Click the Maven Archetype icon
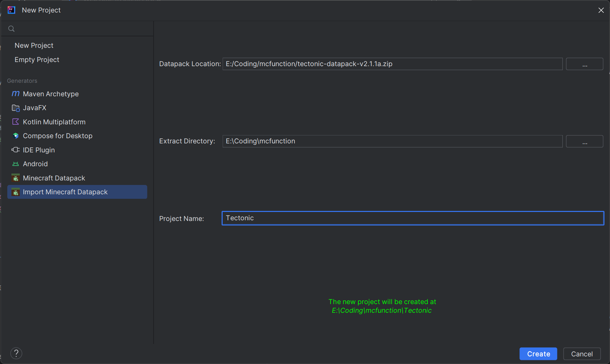The height and width of the screenshot is (364, 610). coord(16,94)
